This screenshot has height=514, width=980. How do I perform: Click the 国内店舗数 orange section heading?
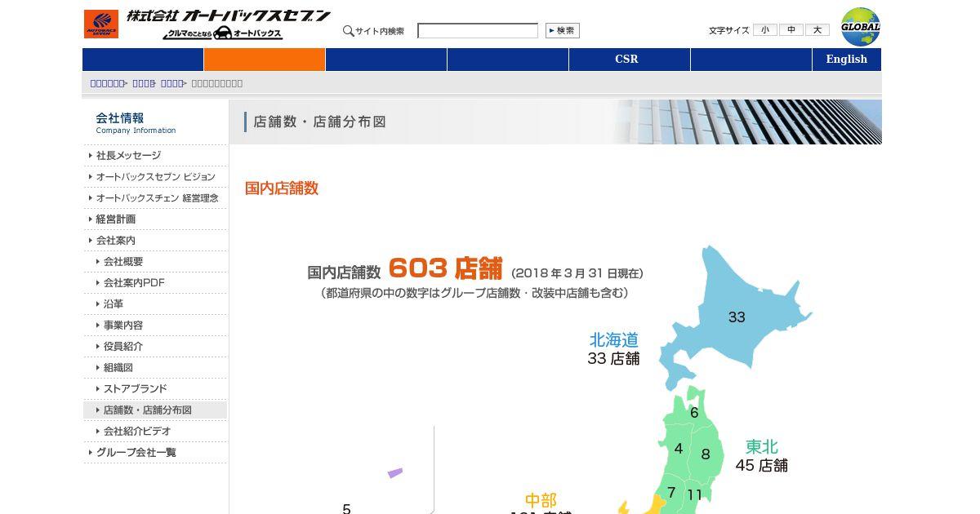coord(282,188)
